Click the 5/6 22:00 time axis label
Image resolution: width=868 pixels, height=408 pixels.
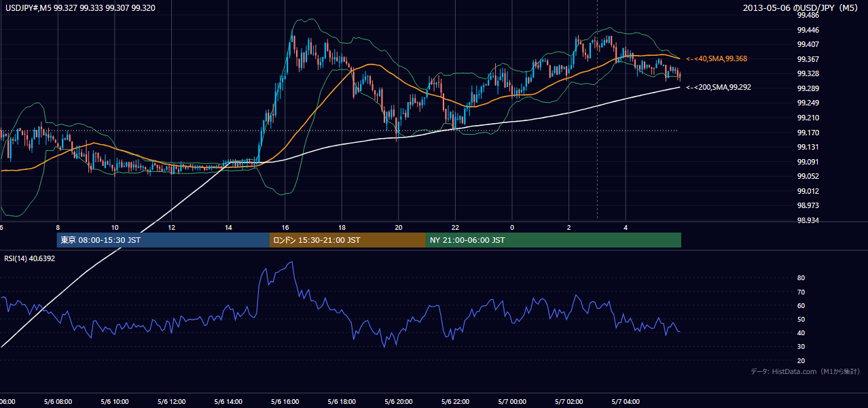coord(455,401)
